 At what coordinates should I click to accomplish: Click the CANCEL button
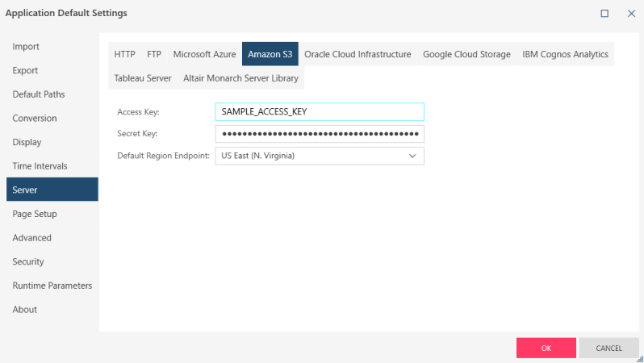[x=608, y=348]
